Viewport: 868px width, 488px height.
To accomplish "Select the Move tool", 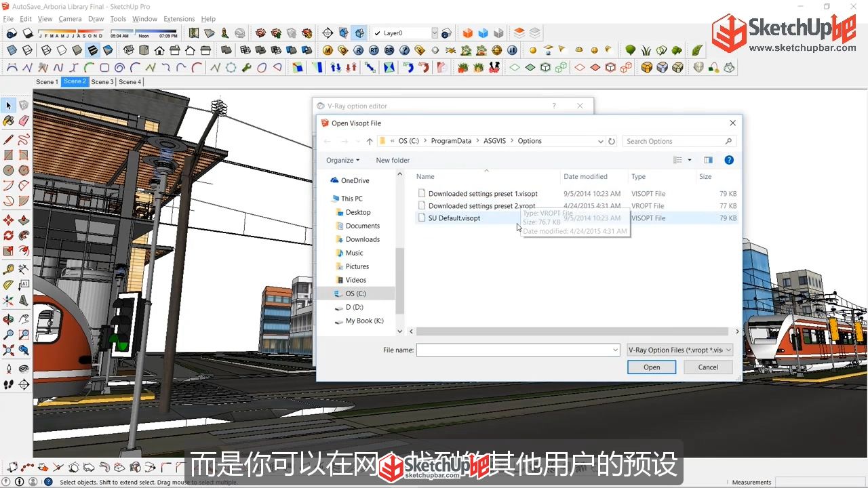I will 8,220.
